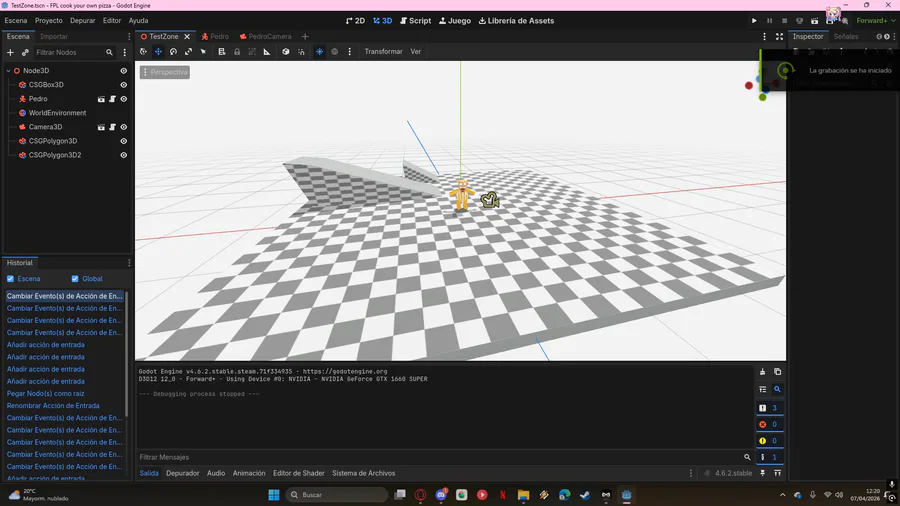The height and width of the screenshot is (506, 900).
Task: Click the remote deploy icon
Action: click(x=800, y=21)
